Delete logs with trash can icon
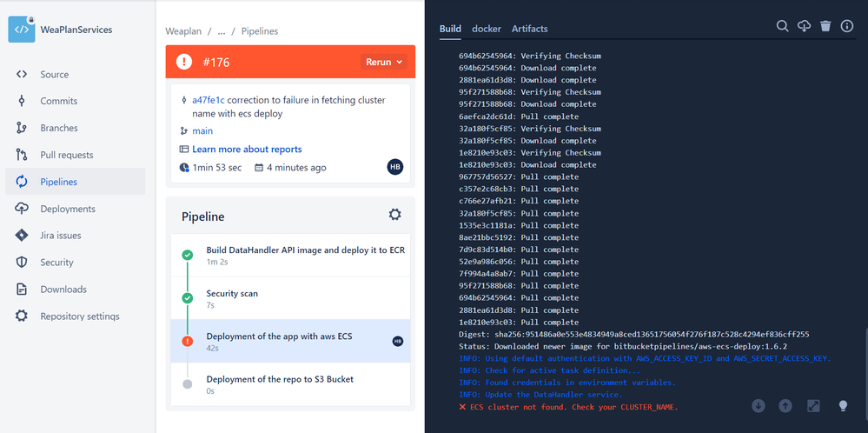 point(825,26)
